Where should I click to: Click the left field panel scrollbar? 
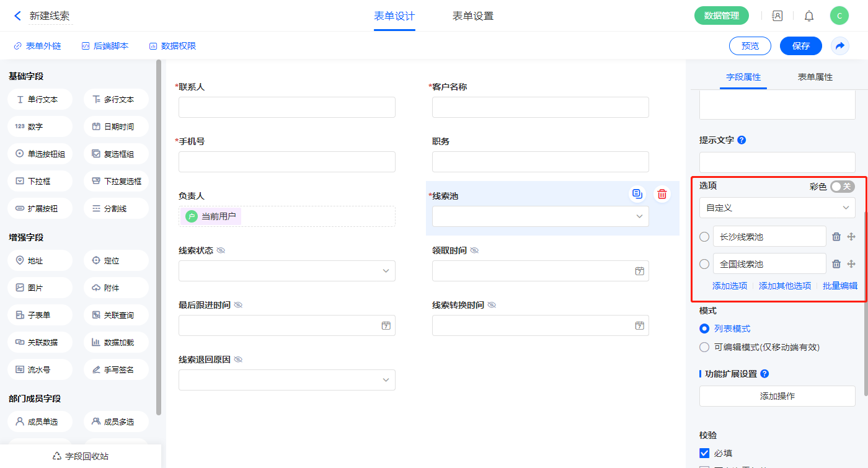coord(159,236)
